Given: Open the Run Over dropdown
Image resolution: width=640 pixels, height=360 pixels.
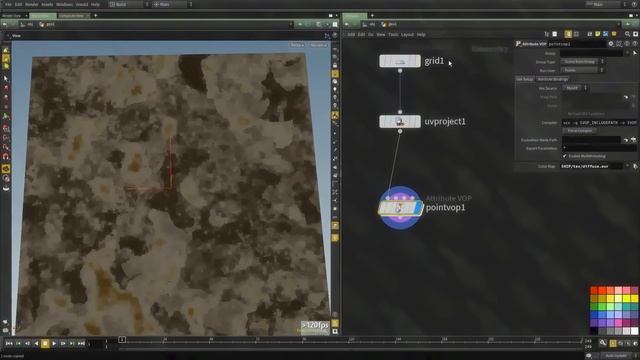Looking at the screenshot, I should (582, 70).
